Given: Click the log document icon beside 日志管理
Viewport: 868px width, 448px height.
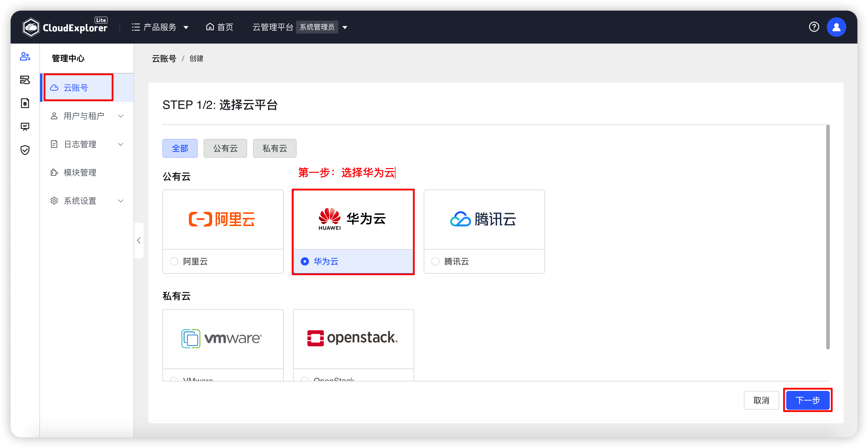Looking at the screenshot, I should coord(54,144).
